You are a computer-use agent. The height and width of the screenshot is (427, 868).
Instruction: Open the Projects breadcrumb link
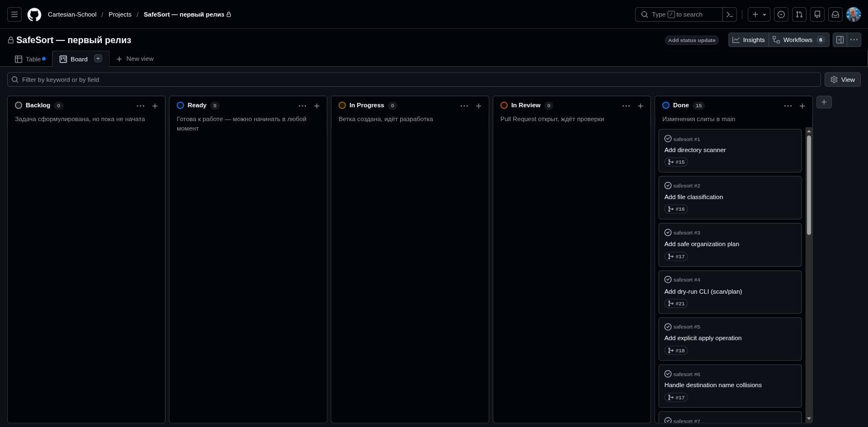120,14
